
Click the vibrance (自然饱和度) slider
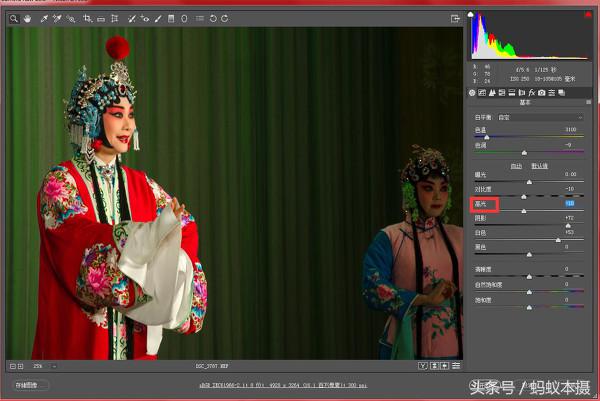coord(529,292)
